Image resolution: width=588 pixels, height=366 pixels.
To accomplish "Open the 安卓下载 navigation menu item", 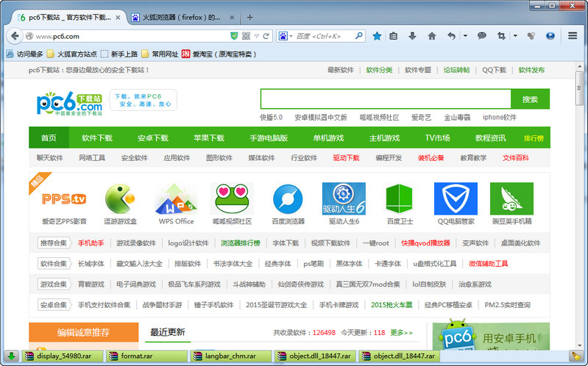I will [x=152, y=137].
